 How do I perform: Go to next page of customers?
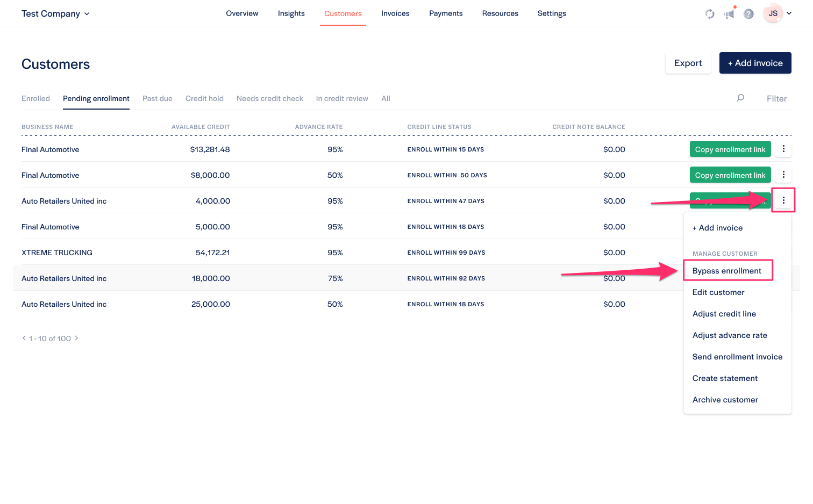pyautogui.click(x=76, y=338)
